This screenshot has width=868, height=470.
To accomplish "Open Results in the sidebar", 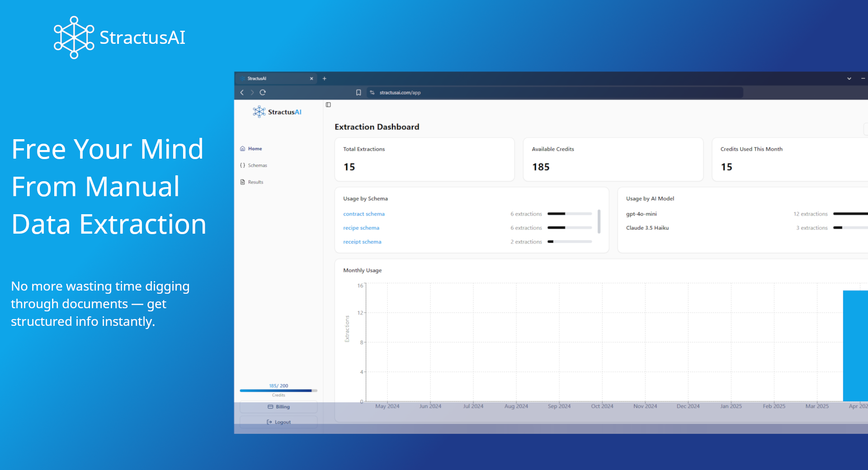I will [252, 182].
